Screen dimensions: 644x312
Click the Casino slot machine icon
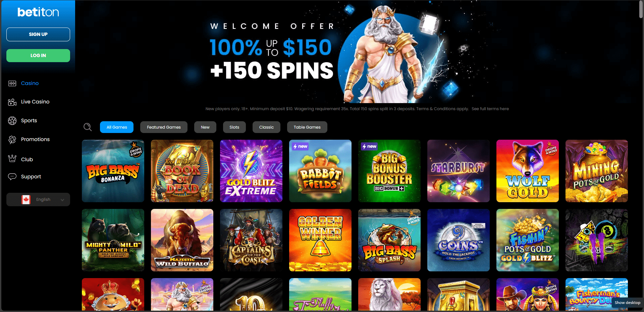[12, 83]
